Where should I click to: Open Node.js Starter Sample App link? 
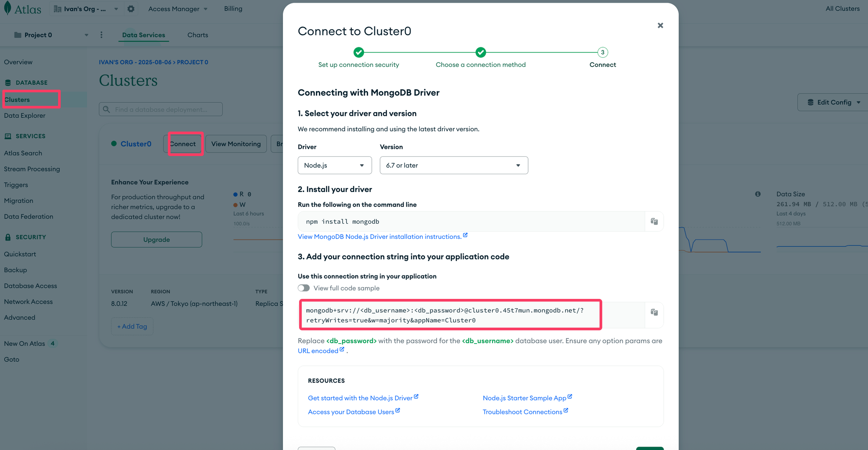coord(527,398)
